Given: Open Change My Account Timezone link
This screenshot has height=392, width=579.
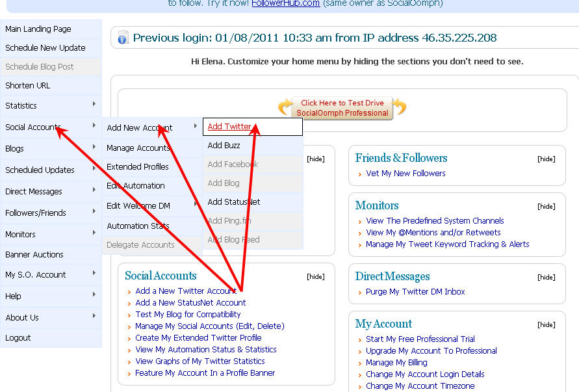Looking at the screenshot, I should tap(420, 386).
